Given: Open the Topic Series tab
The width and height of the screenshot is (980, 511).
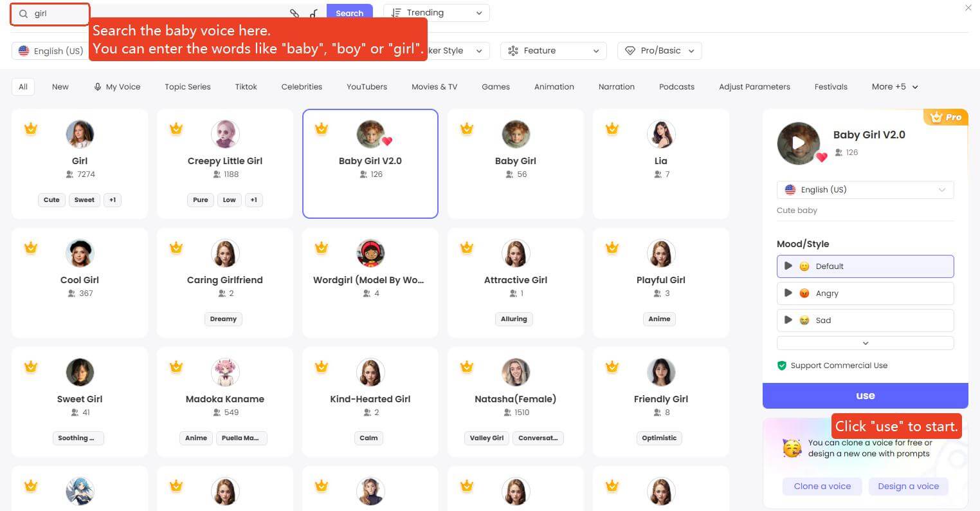Looking at the screenshot, I should click(188, 87).
